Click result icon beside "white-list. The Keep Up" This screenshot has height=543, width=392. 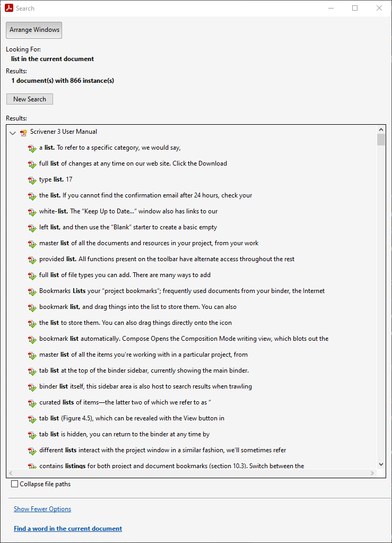[32, 212]
